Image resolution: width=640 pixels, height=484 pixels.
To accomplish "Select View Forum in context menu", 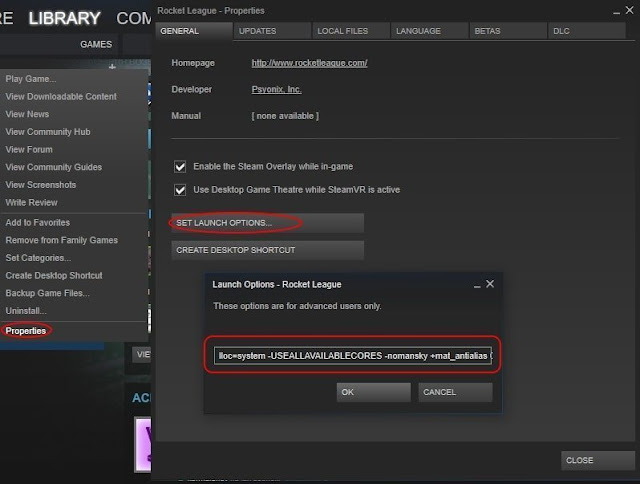I will (x=29, y=149).
